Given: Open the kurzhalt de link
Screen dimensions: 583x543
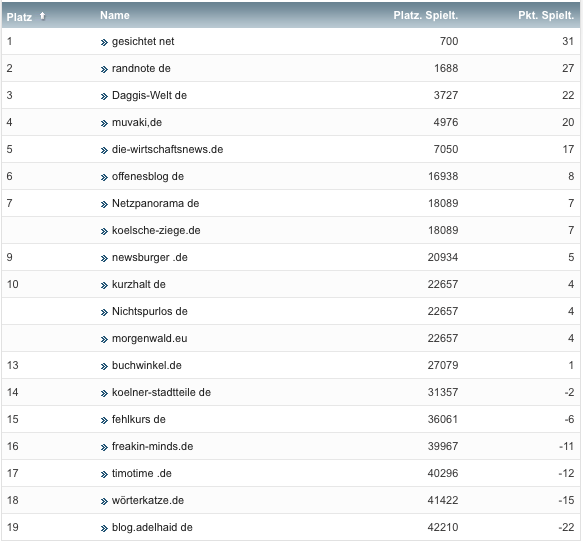Looking at the screenshot, I should point(139,284).
